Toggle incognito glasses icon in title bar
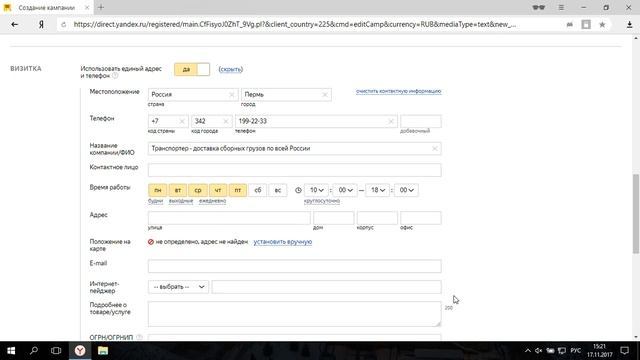Screen dimensions: 640x360 (x=539, y=7)
